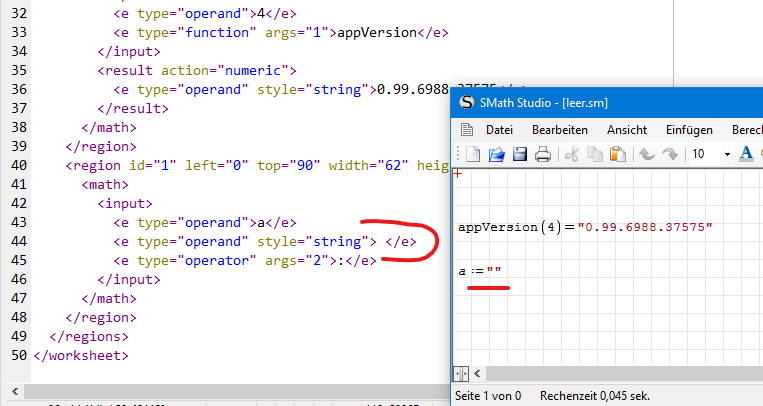Redo the last undone action

(x=670, y=154)
